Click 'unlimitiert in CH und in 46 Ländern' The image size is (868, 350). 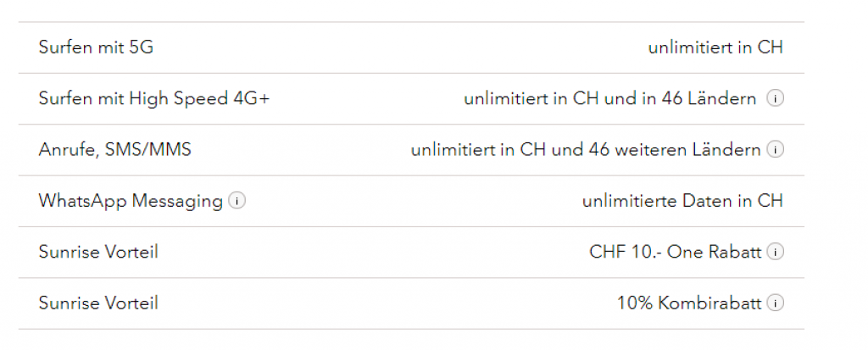coord(609,99)
